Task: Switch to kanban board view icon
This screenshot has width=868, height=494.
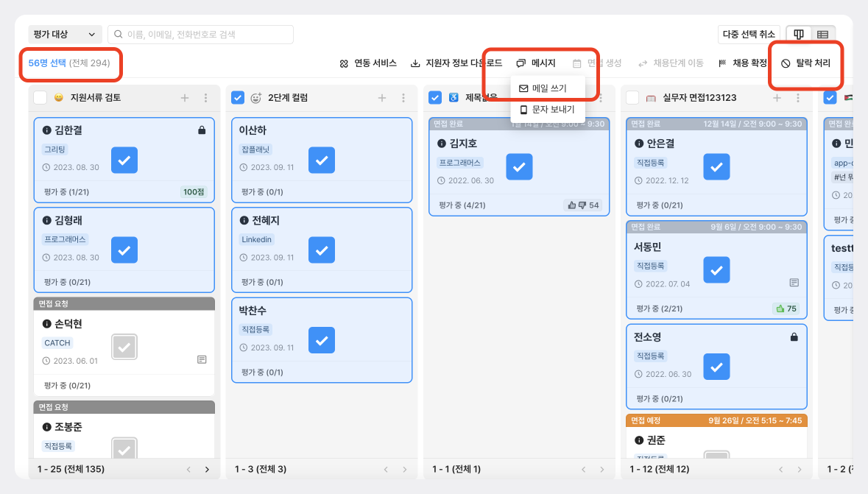Action: [x=799, y=35]
